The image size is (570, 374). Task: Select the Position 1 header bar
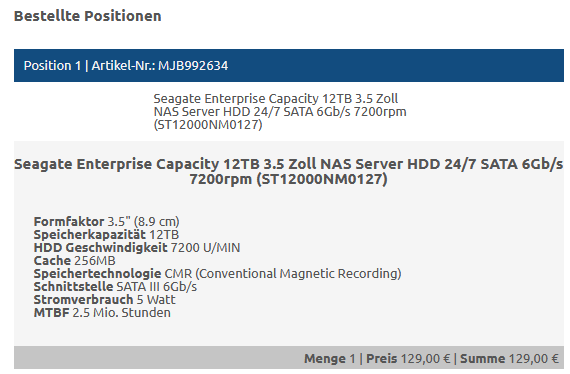pos(289,65)
